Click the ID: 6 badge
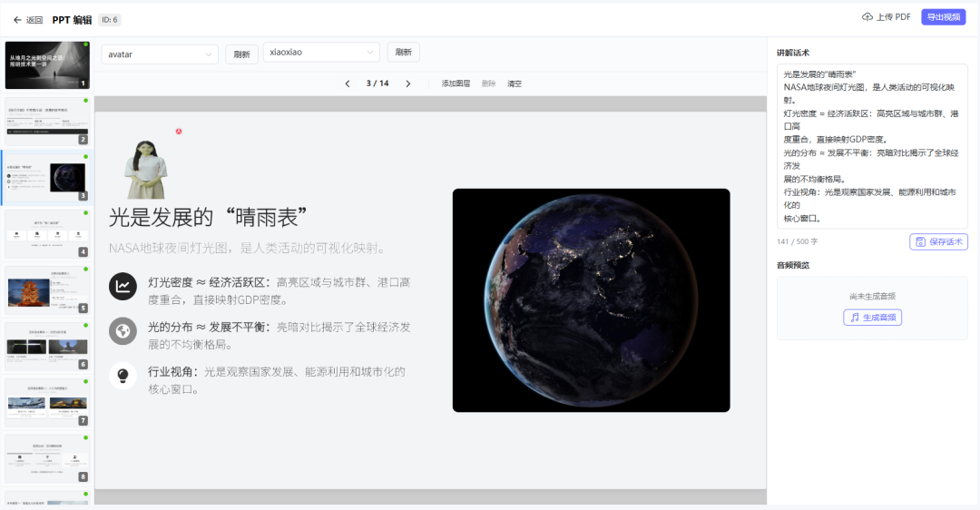 point(110,20)
